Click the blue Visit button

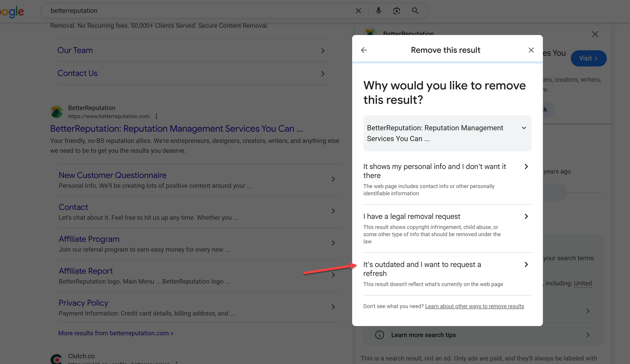coord(588,58)
